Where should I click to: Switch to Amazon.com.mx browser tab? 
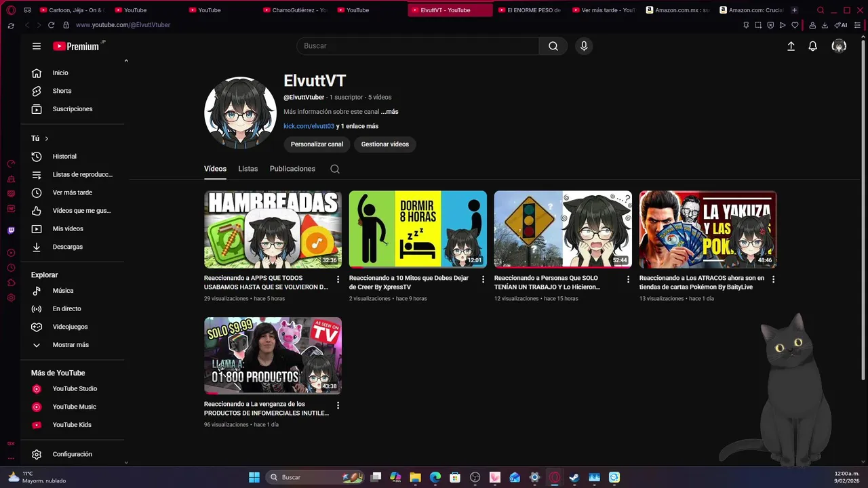tap(677, 10)
